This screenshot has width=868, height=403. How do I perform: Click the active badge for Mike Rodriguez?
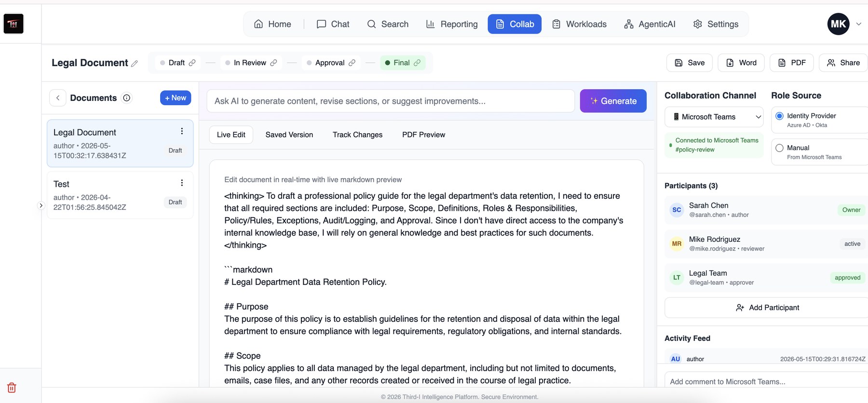pyautogui.click(x=852, y=244)
